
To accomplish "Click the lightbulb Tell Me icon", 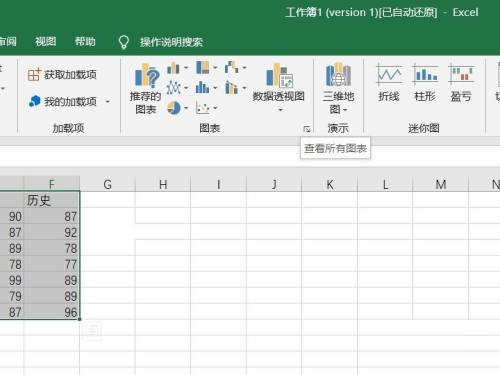I will click(124, 42).
